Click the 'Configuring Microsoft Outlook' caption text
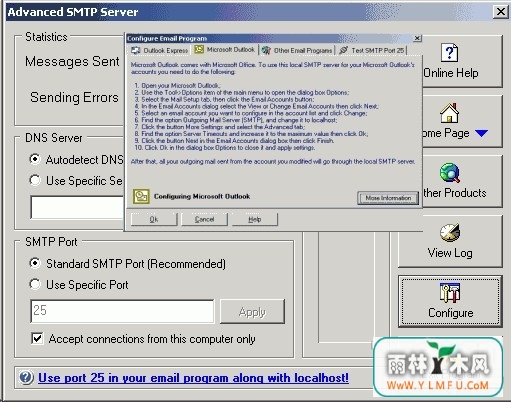 (x=202, y=196)
